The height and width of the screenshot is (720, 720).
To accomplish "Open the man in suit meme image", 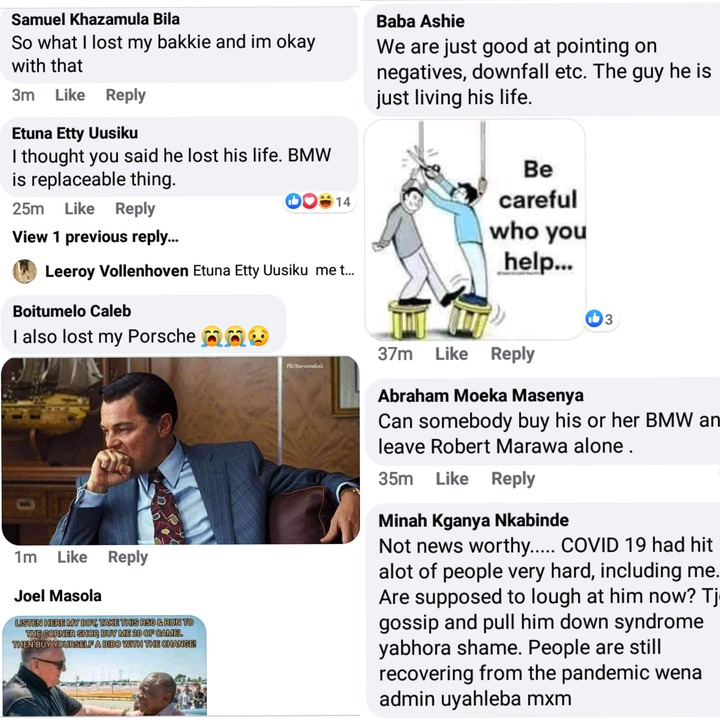I will pos(180,450).
